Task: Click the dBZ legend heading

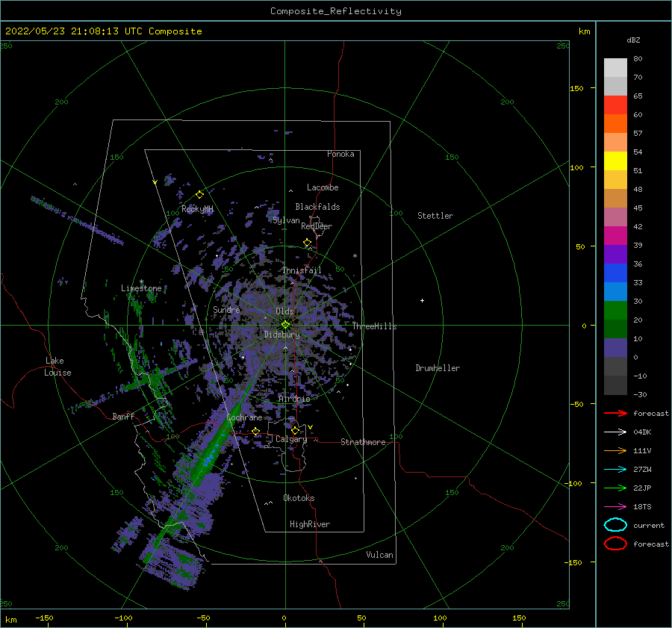Action: [633, 40]
